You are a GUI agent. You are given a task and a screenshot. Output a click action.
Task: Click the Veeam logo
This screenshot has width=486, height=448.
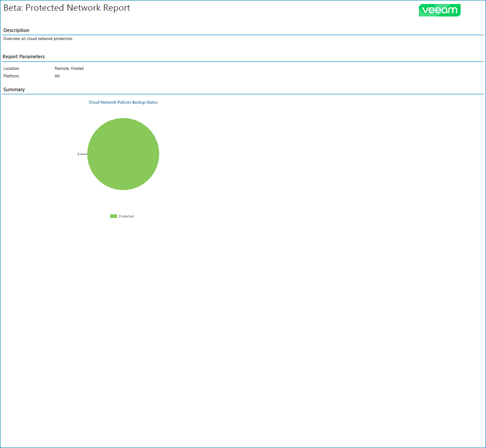point(440,10)
